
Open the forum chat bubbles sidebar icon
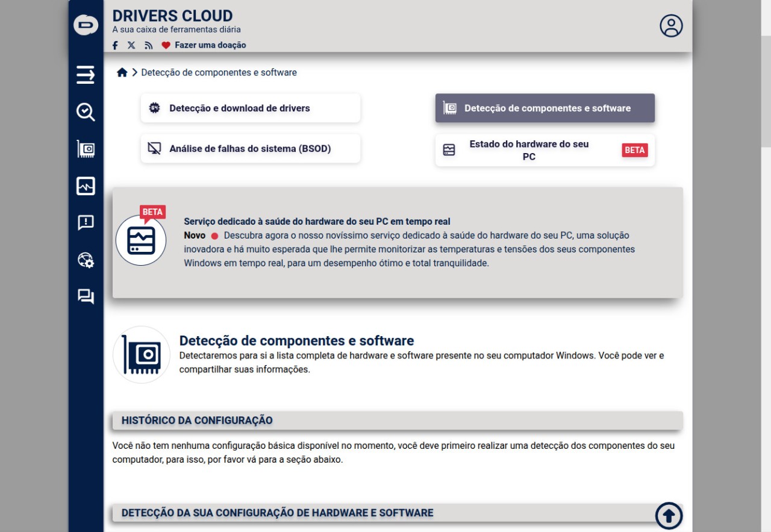coord(86,296)
